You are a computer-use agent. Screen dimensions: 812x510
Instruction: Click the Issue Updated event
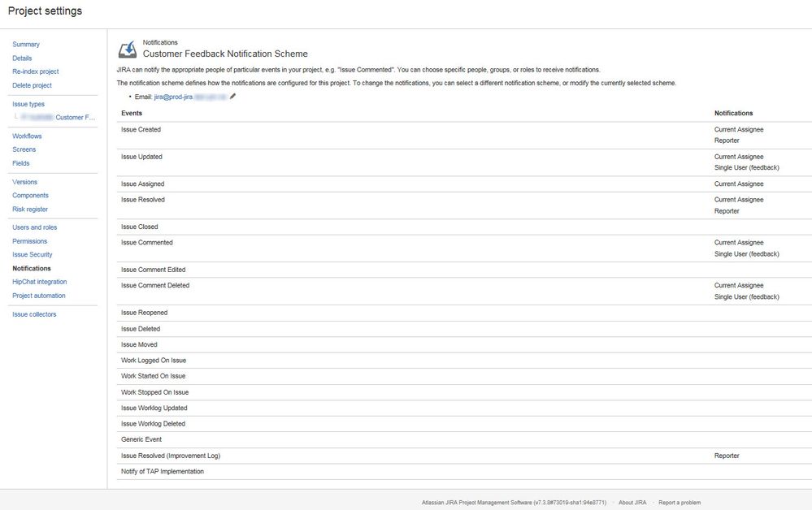(141, 157)
